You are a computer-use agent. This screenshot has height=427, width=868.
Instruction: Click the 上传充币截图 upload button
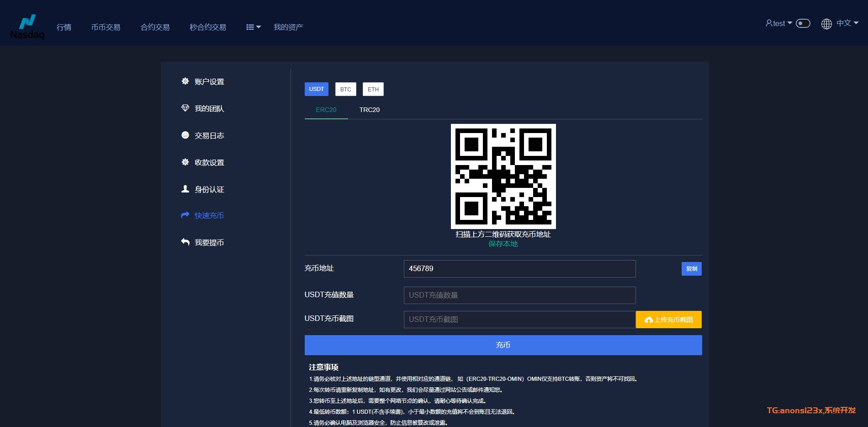point(669,320)
